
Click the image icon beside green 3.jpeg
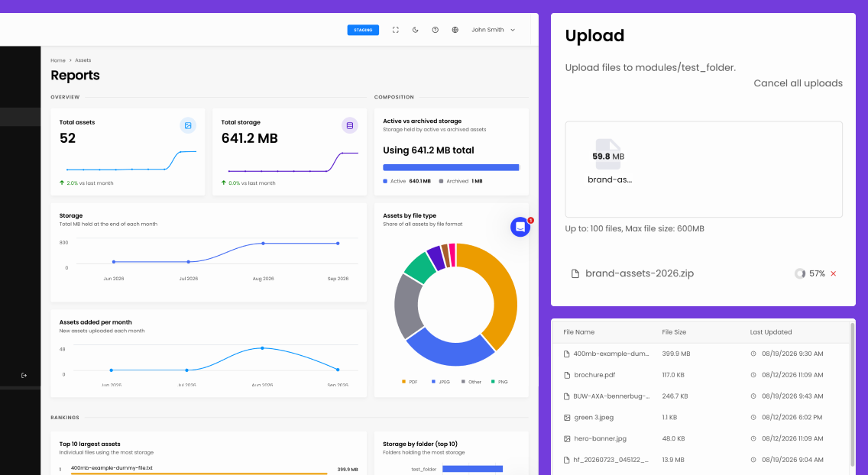click(566, 418)
